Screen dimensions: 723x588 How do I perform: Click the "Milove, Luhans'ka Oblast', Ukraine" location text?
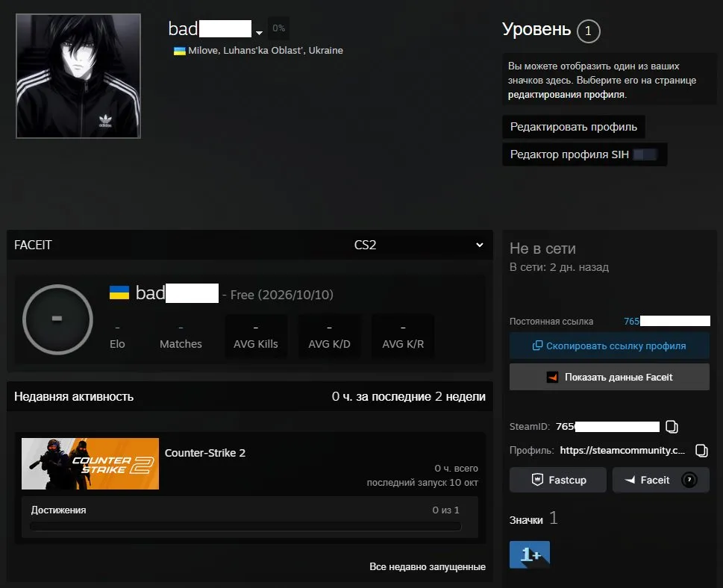(266, 51)
